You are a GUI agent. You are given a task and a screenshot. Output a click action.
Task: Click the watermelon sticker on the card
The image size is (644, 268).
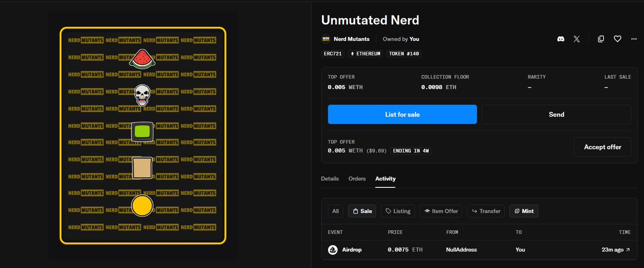point(142,57)
